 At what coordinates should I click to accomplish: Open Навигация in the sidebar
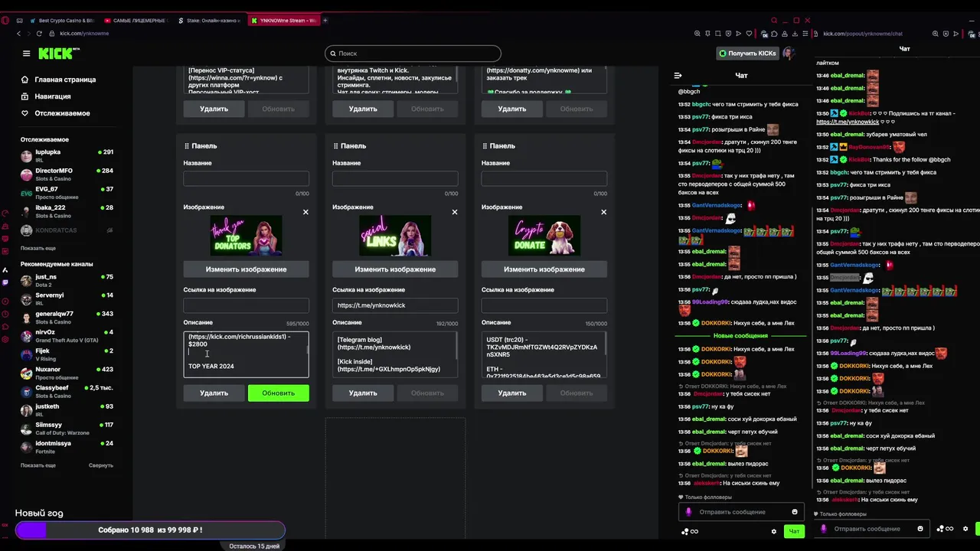tap(52, 96)
